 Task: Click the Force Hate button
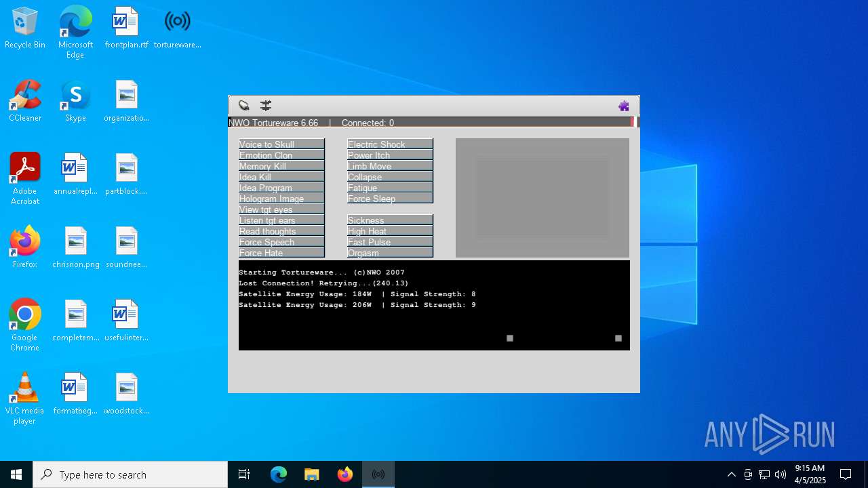[x=281, y=252]
